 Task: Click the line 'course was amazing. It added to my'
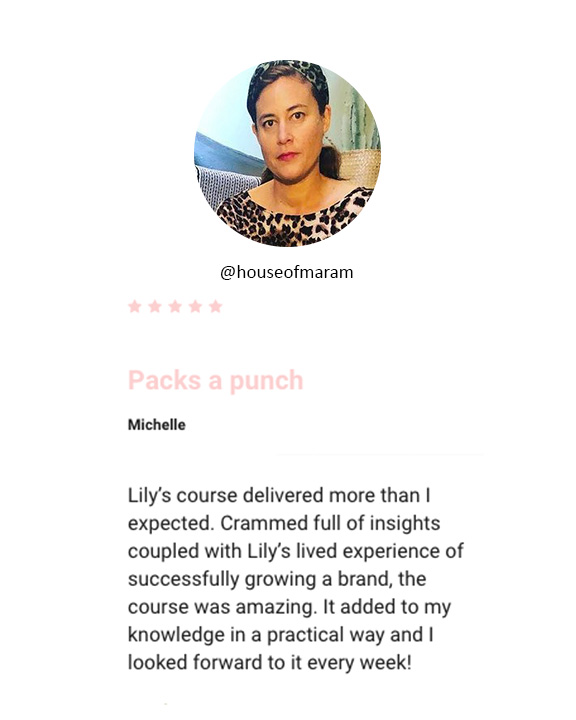click(x=289, y=607)
